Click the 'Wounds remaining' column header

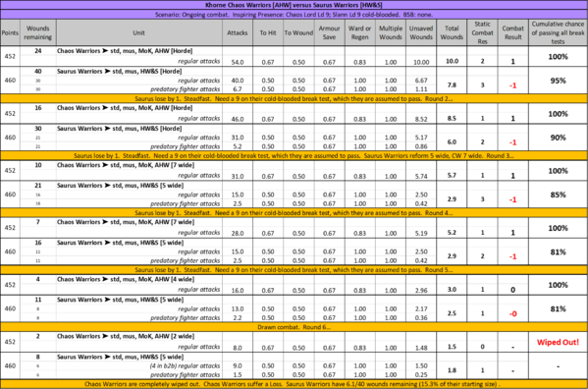pos(38,32)
